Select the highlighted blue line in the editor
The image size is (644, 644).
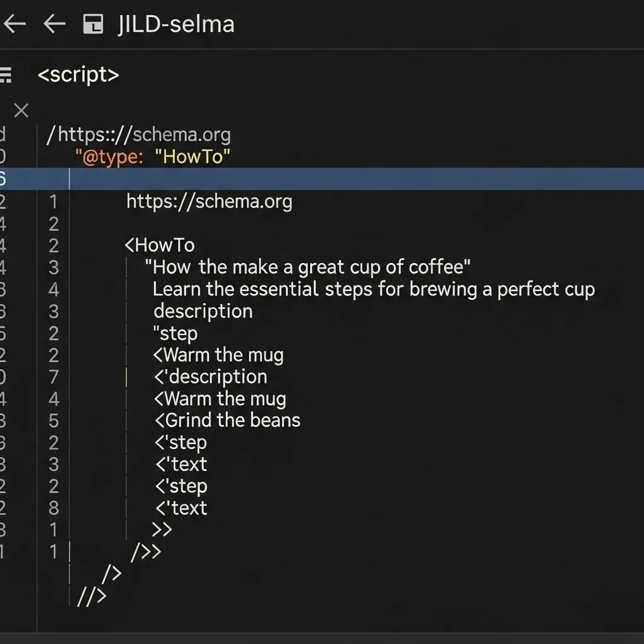[314, 179]
